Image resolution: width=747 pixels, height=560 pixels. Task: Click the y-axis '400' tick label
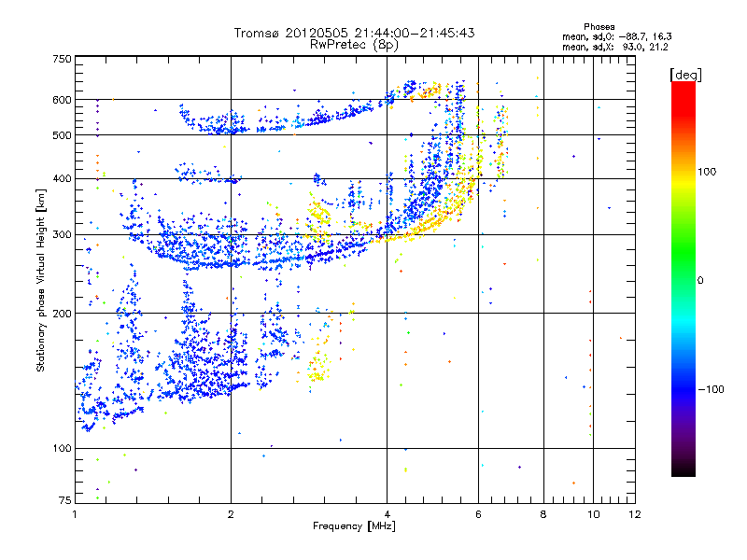click(x=62, y=178)
